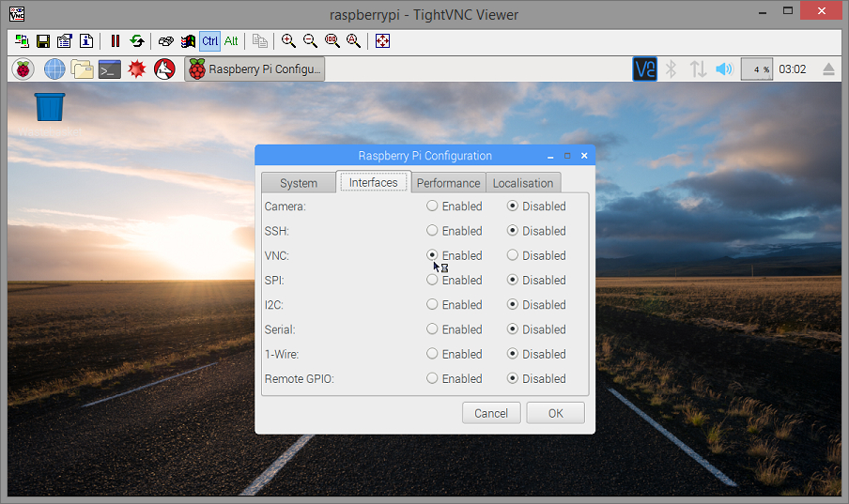Enable the 1-Wire interface
849x504 pixels.
click(x=455, y=354)
